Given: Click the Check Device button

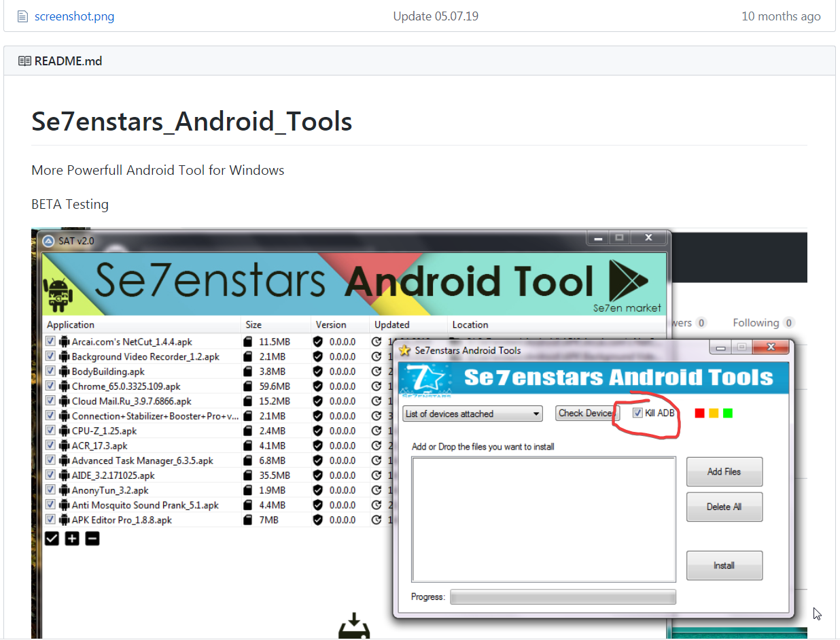Looking at the screenshot, I should click(587, 413).
